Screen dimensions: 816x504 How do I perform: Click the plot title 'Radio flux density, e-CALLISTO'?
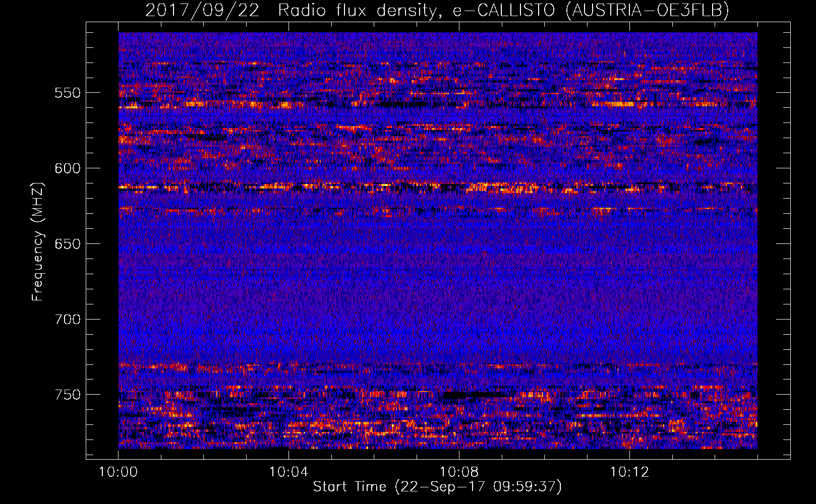pyautogui.click(x=417, y=10)
